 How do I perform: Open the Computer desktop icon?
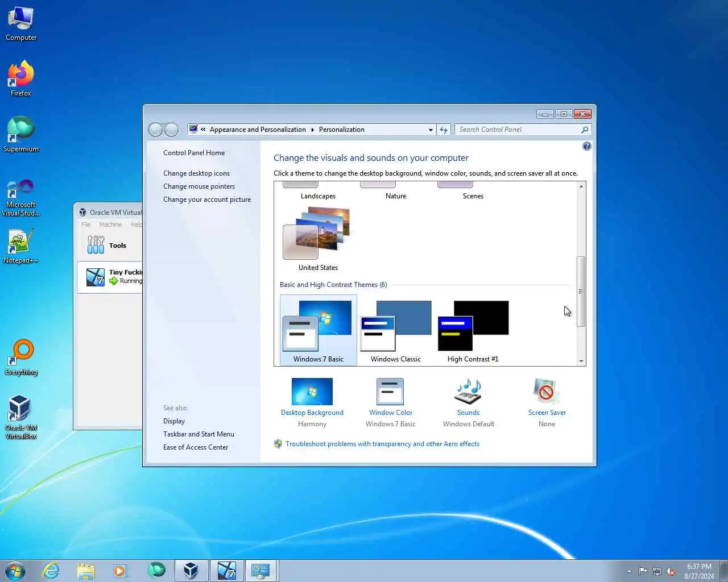click(x=21, y=24)
